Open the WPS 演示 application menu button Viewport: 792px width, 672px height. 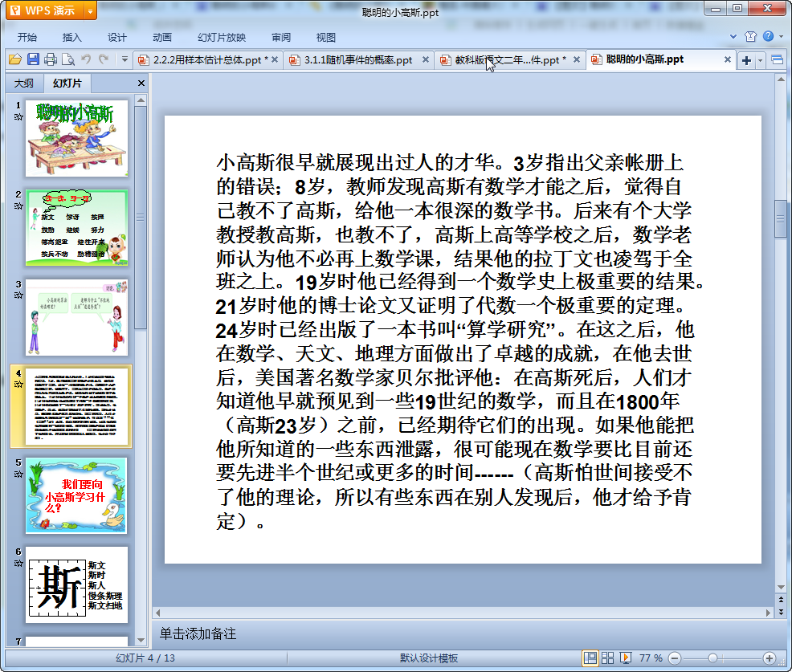click(x=44, y=10)
